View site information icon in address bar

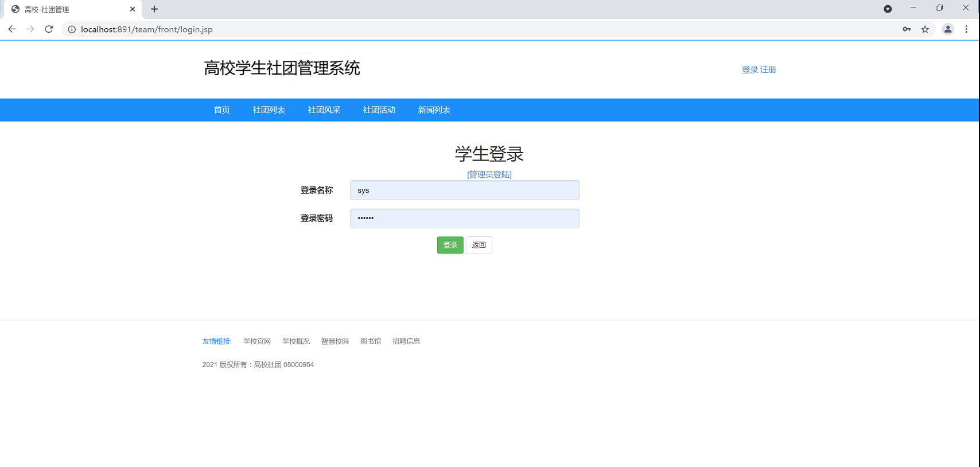72,29
